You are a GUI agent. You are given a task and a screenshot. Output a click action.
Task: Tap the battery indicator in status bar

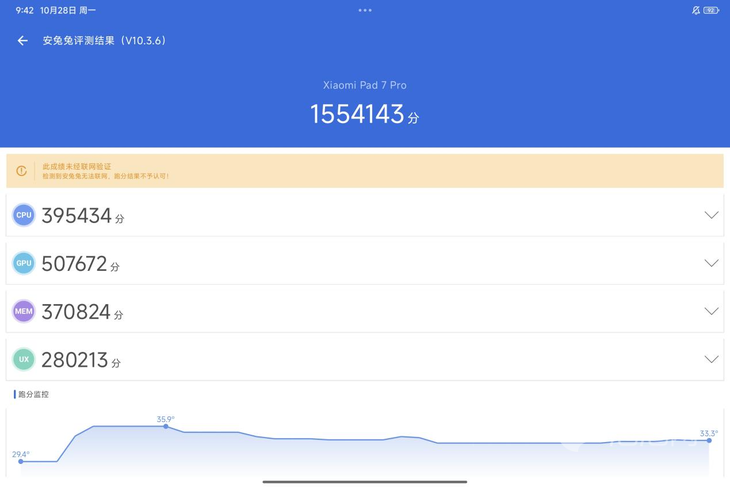(x=711, y=10)
